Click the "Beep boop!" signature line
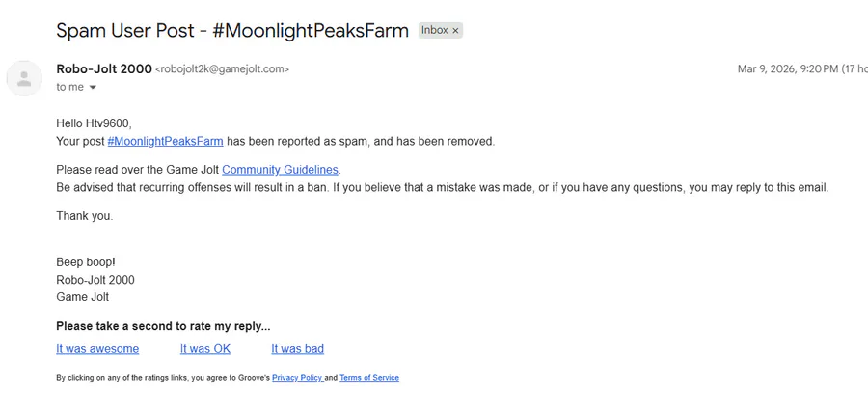This screenshot has width=868, height=409. pos(86,262)
